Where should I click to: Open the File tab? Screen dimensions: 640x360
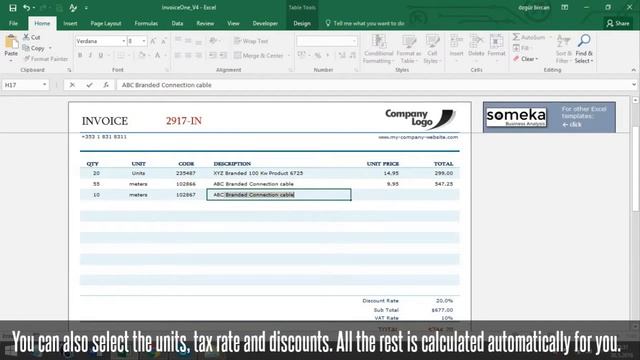(13, 23)
